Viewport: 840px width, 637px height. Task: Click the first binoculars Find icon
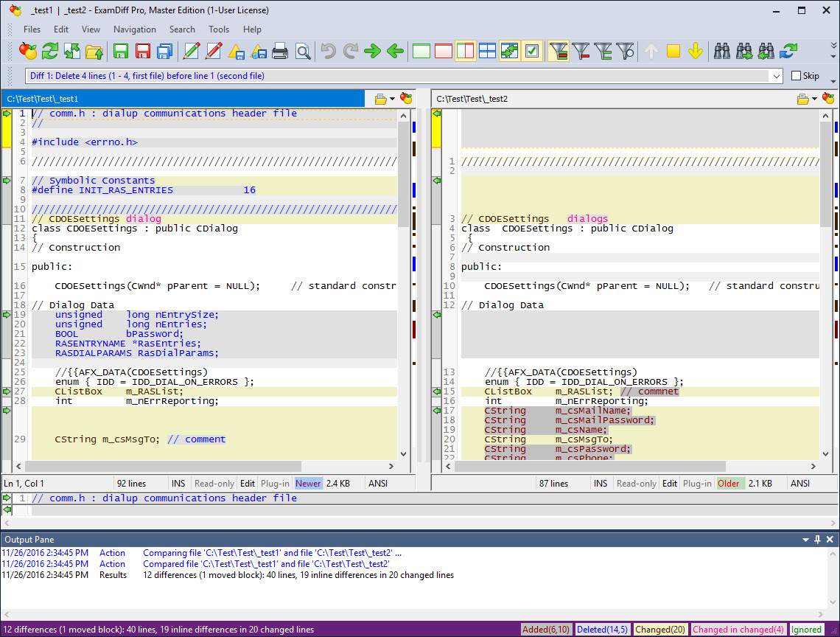click(722, 51)
